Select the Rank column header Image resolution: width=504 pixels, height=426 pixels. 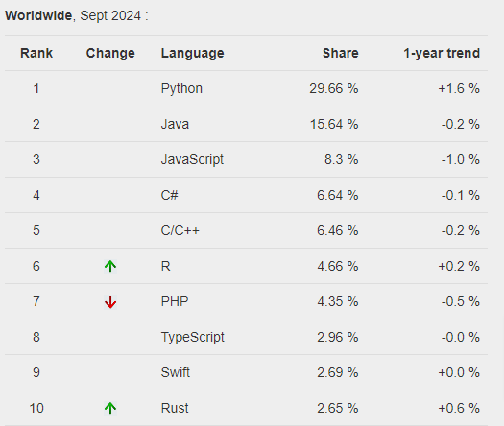[36, 53]
